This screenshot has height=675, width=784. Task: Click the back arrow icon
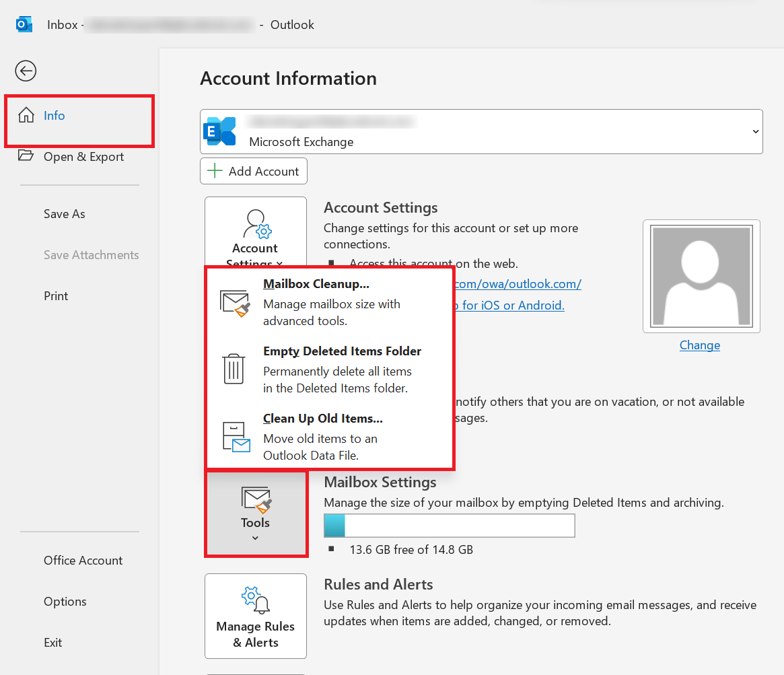26,71
